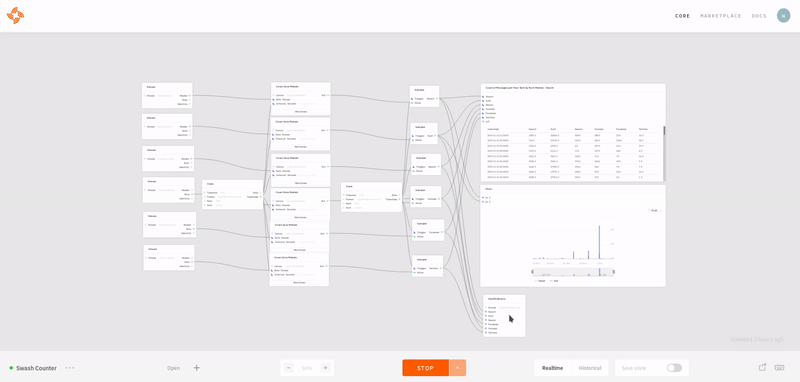Select the title of the left Clock module

210,184
